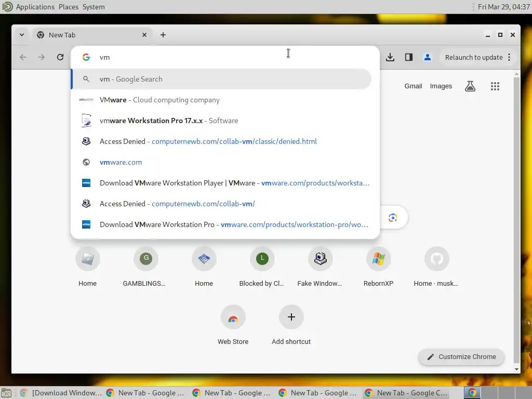The height and width of the screenshot is (399, 532).
Task: Open the RebornXP shortcut tile
Action: click(x=378, y=267)
